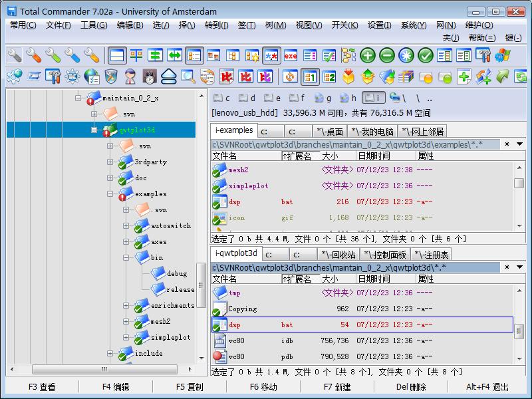Switch to the *\-注册表 tab
The width and height of the screenshot is (532, 399).
[431, 255]
